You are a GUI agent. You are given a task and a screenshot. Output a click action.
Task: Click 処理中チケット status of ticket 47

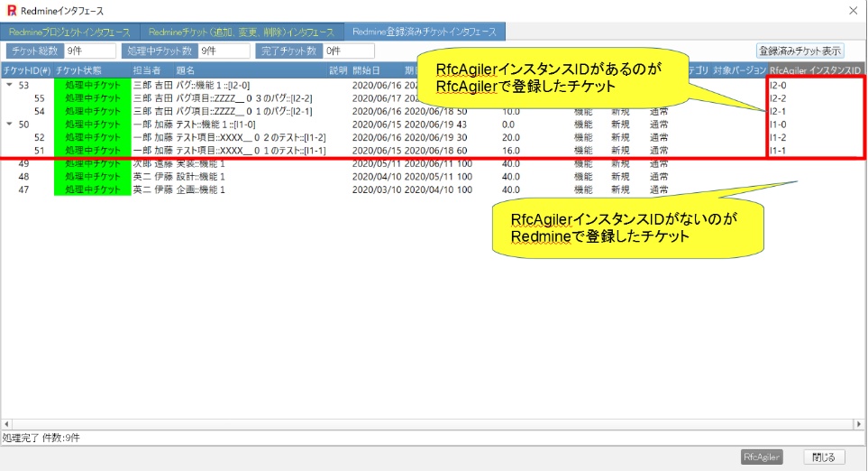(x=93, y=189)
